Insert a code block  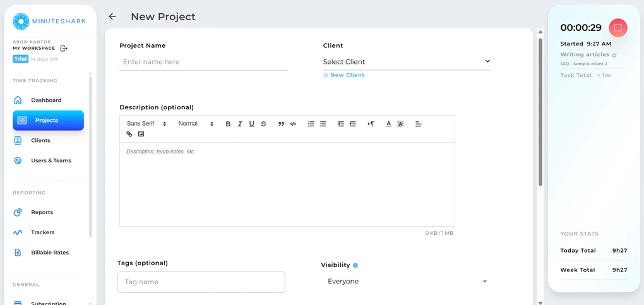(x=293, y=124)
